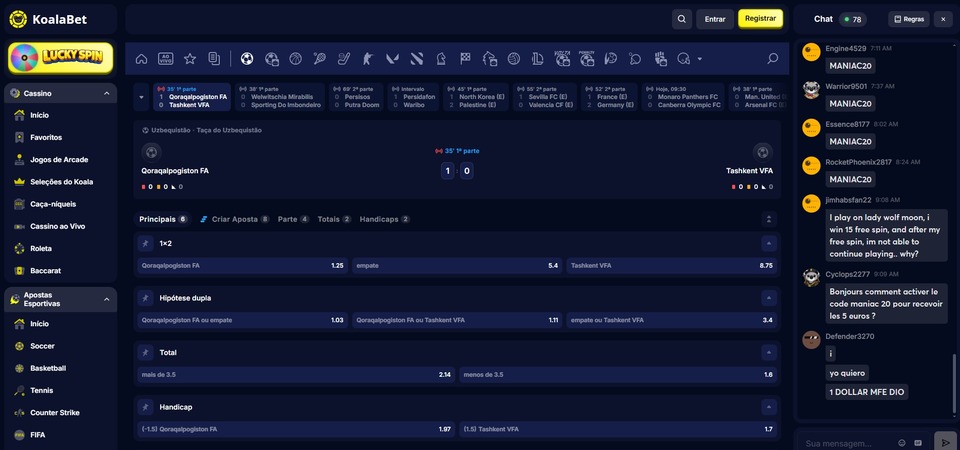Collapse the Cassino sidebar section
The image size is (960, 450).
[x=107, y=93]
